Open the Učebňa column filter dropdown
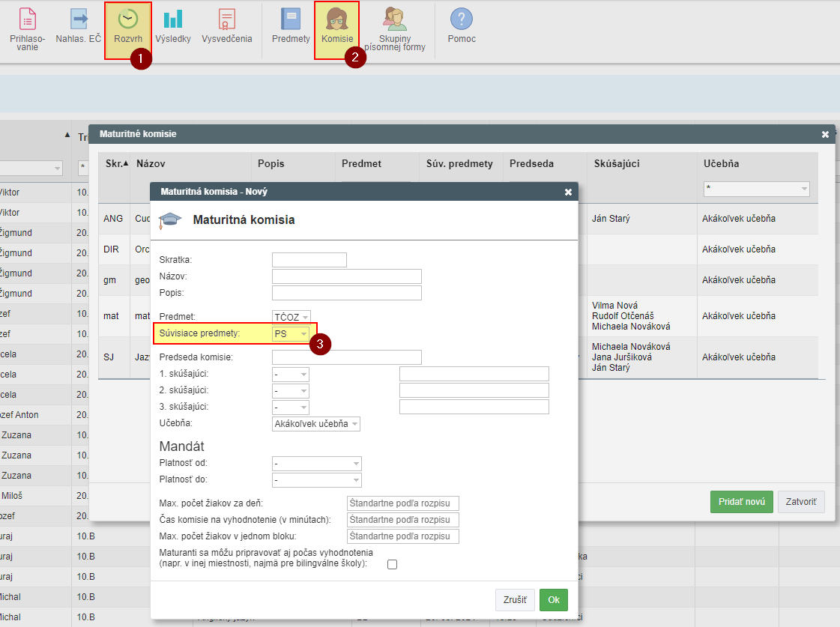This screenshot has width=840, height=627. point(756,189)
